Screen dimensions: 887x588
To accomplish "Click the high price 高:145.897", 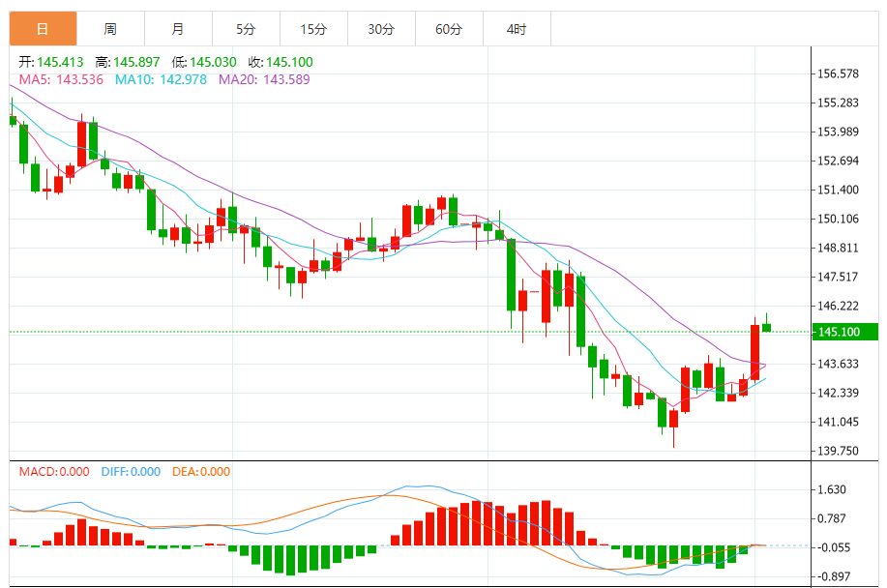I will coord(128,62).
